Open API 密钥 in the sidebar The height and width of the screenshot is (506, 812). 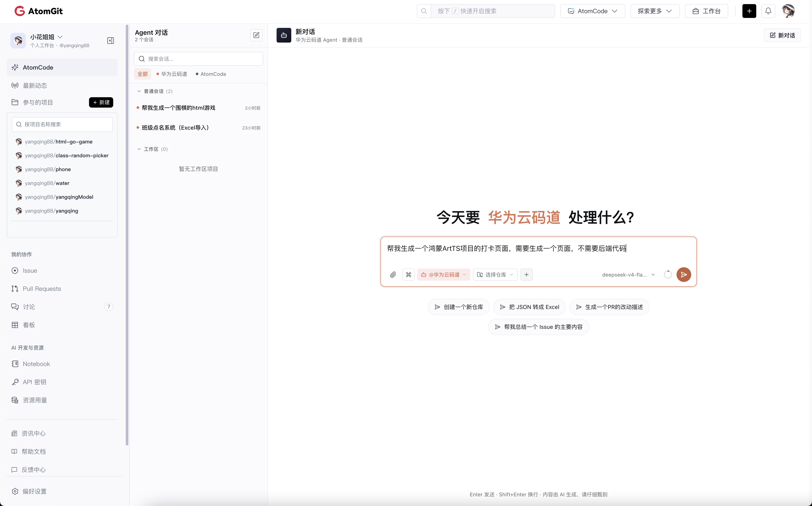[62, 382]
